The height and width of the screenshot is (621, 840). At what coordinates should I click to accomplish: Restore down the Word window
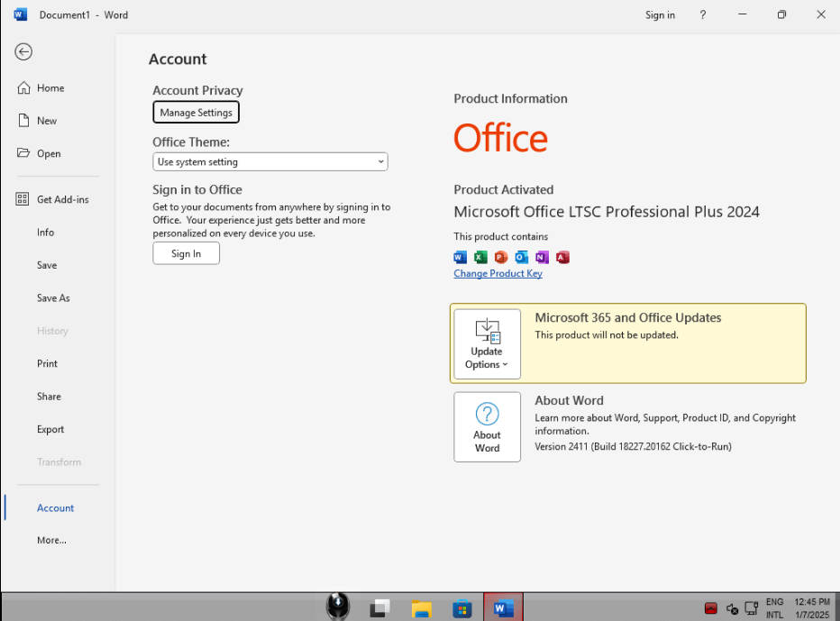[781, 14]
